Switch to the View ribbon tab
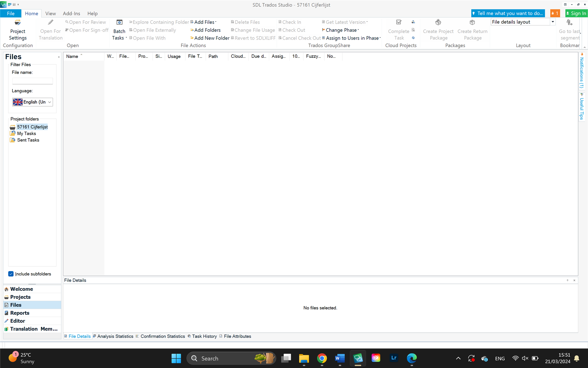The width and height of the screenshot is (588, 368). pos(50,13)
